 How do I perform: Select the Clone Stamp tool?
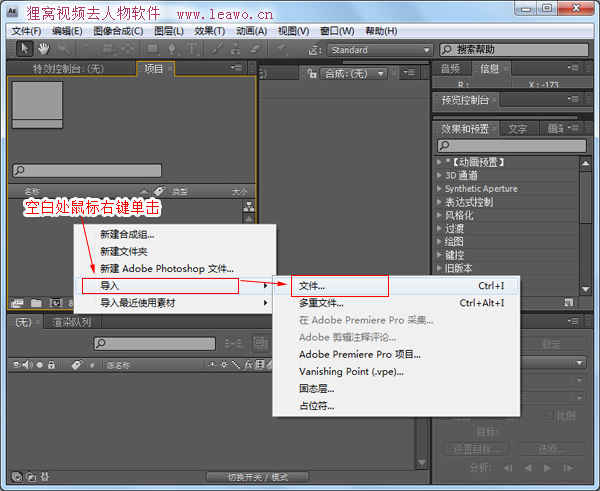pyautogui.click(x=236, y=49)
